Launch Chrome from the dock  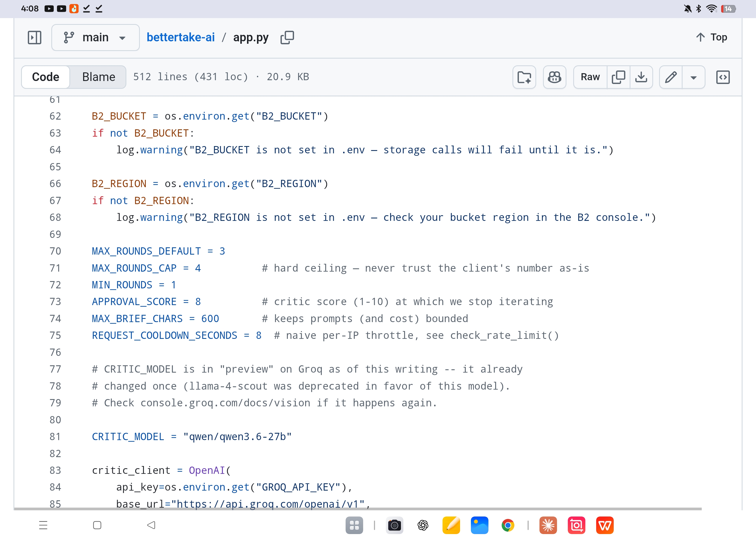[x=508, y=525]
